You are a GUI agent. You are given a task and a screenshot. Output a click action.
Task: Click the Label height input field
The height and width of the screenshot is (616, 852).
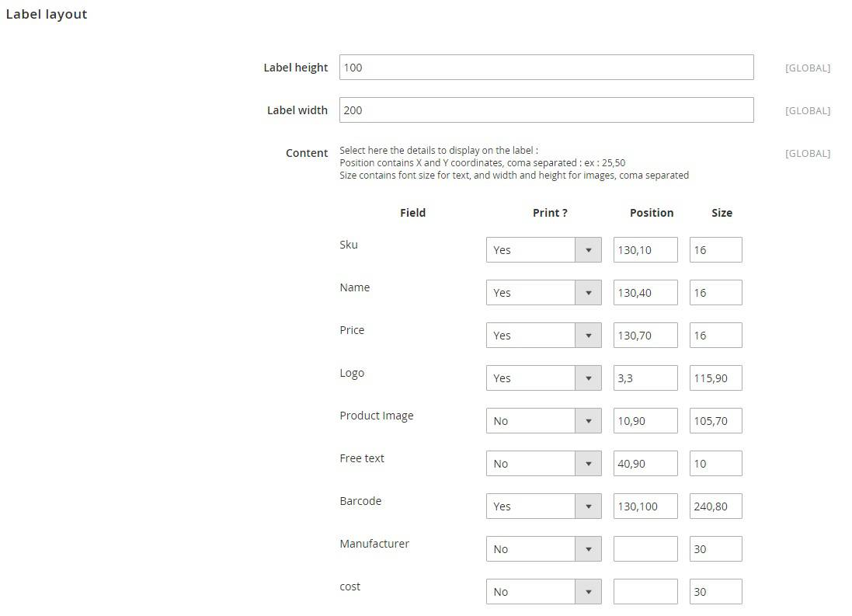point(546,68)
